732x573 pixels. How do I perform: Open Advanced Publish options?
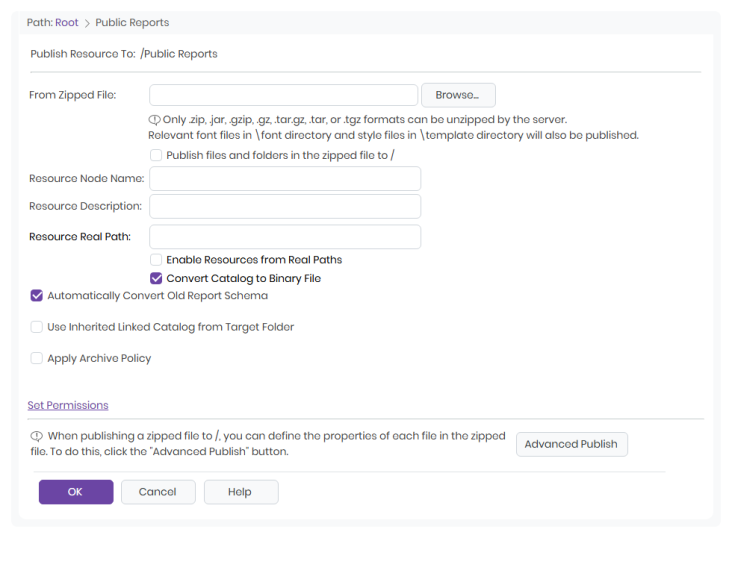click(571, 444)
